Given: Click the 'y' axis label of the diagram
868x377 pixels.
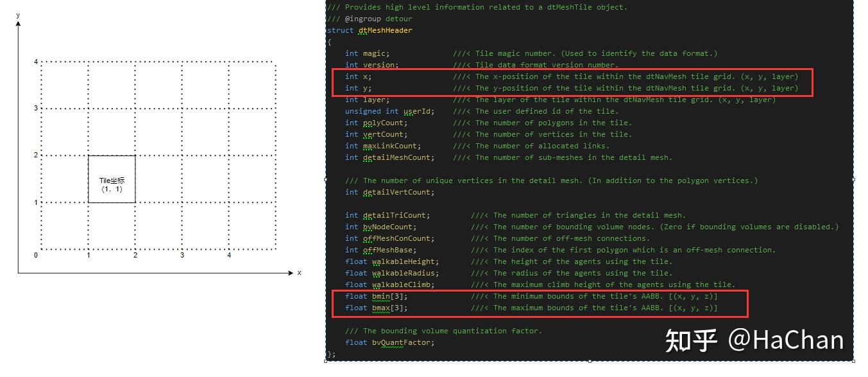Looking at the screenshot, I should point(18,15).
